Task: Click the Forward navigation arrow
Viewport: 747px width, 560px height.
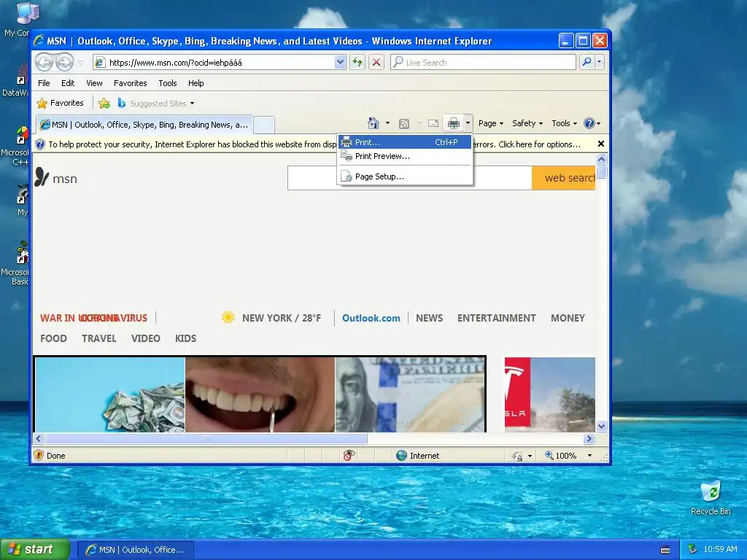Action: tap(64, 63)
